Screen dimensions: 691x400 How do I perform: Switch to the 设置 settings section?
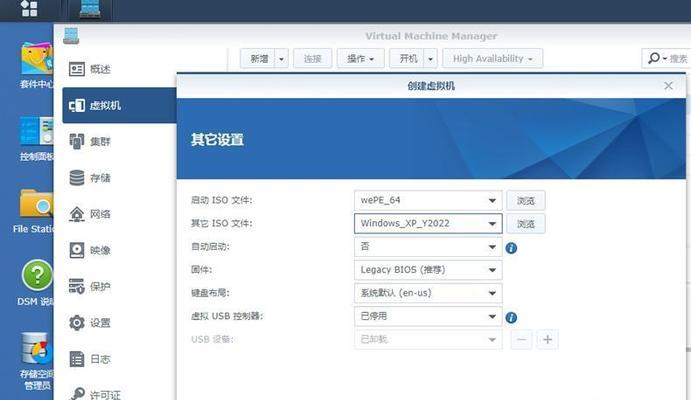pyautogui.click(x=100, y=323)
